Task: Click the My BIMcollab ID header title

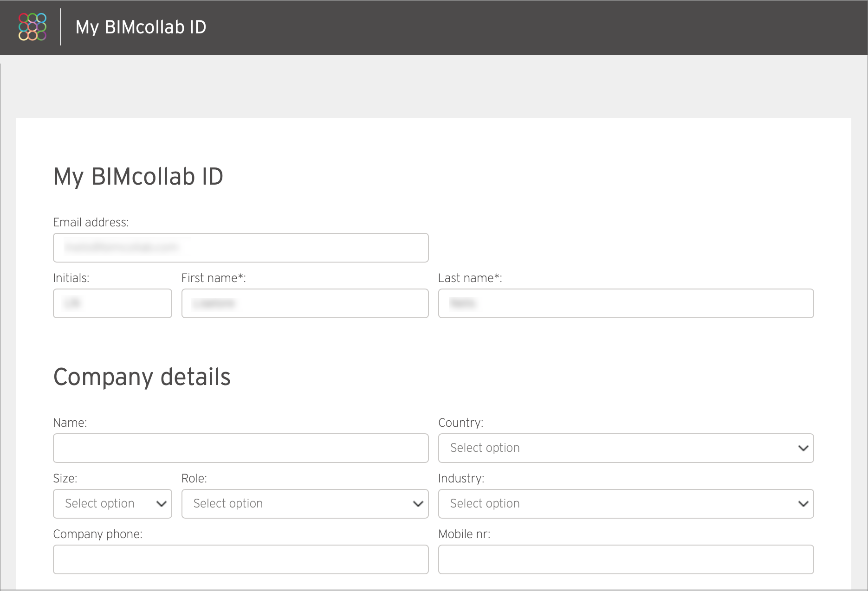Action: pos(141,27)
